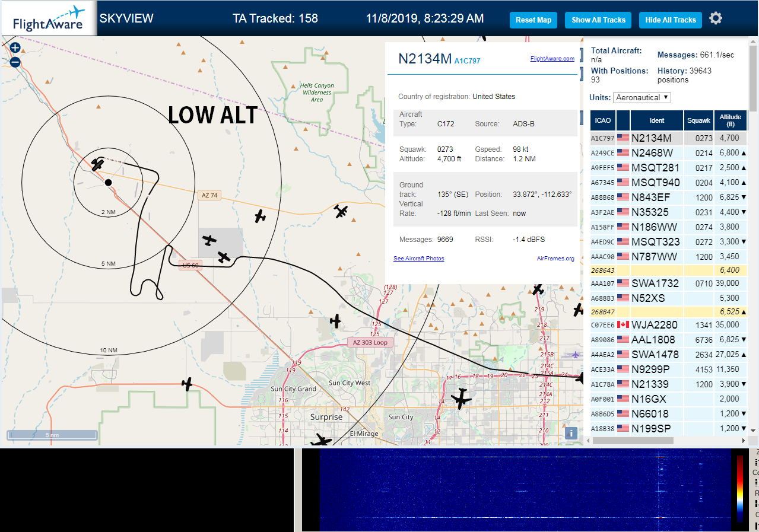This screenshot has height=532, width=759.
Task: Select the large airliner icon above Sun City
Action: [x=461, y=399]
